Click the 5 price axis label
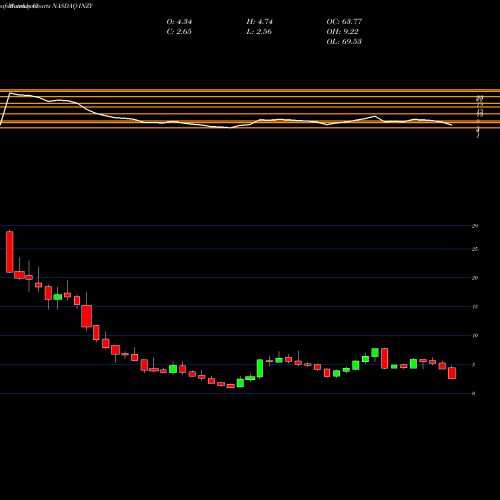The height and width of the screenshot is (500, 500). click(474, 365)
